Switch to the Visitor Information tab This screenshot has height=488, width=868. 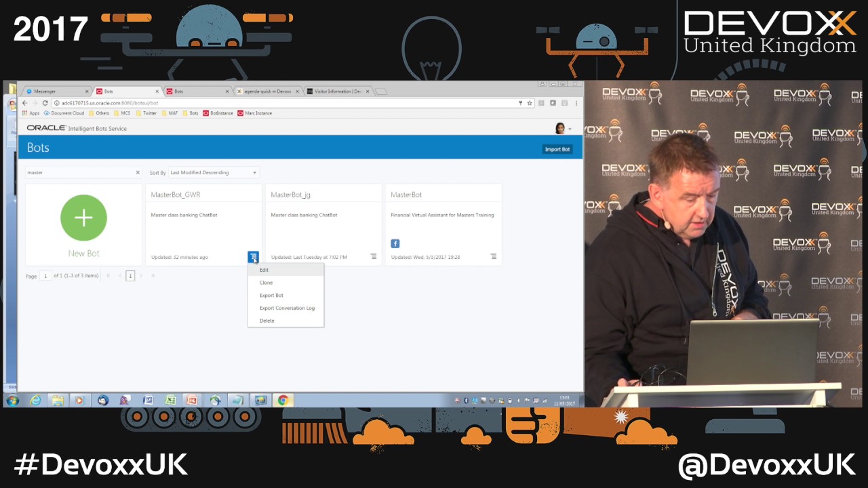[337, 91]
